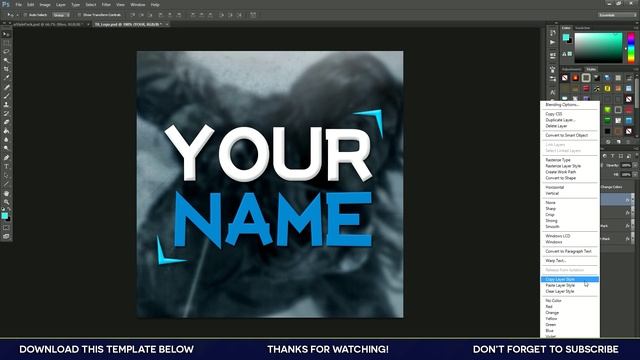This screenshot has width=640, height=360.
Task: Open the Window menu
Action: tap(138, 4)
